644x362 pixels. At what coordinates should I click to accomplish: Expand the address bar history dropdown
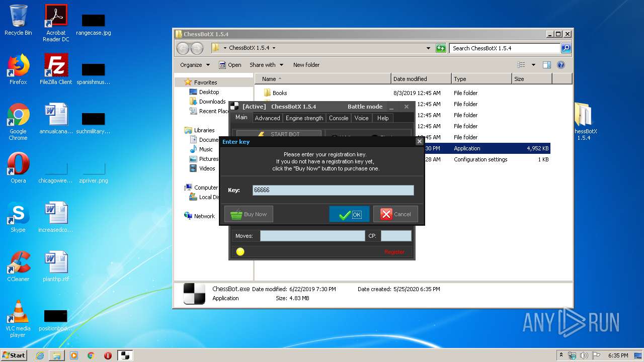pyautogui.click(x=428, y=48)
